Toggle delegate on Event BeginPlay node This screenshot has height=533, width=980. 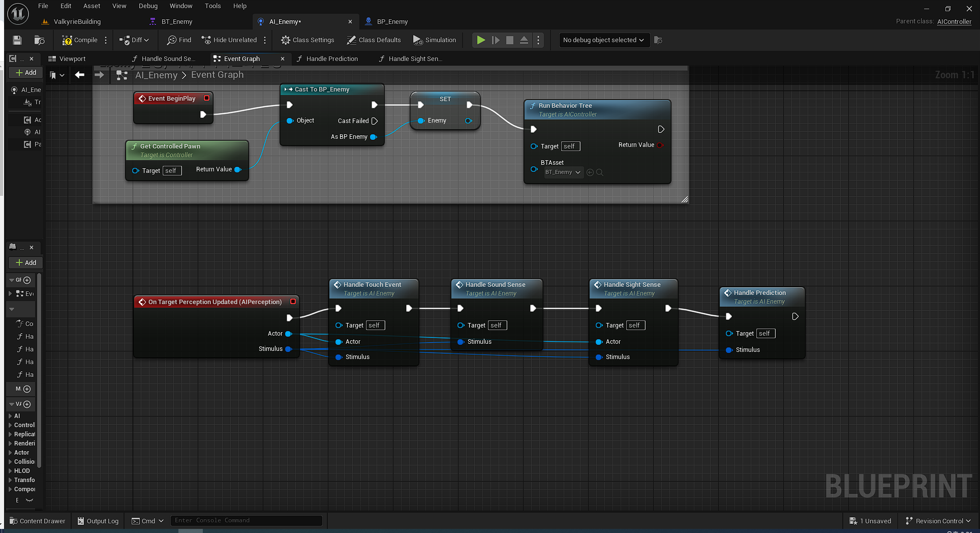207,98
